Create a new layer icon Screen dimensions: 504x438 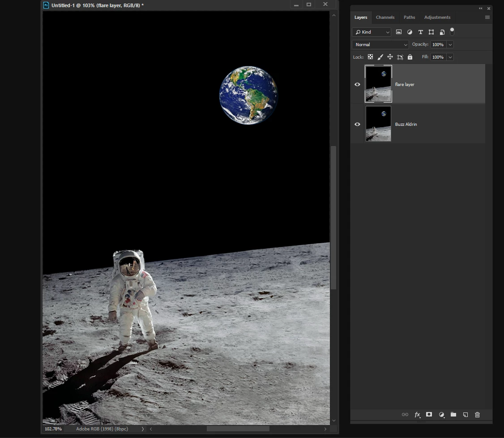click(465, 415)
